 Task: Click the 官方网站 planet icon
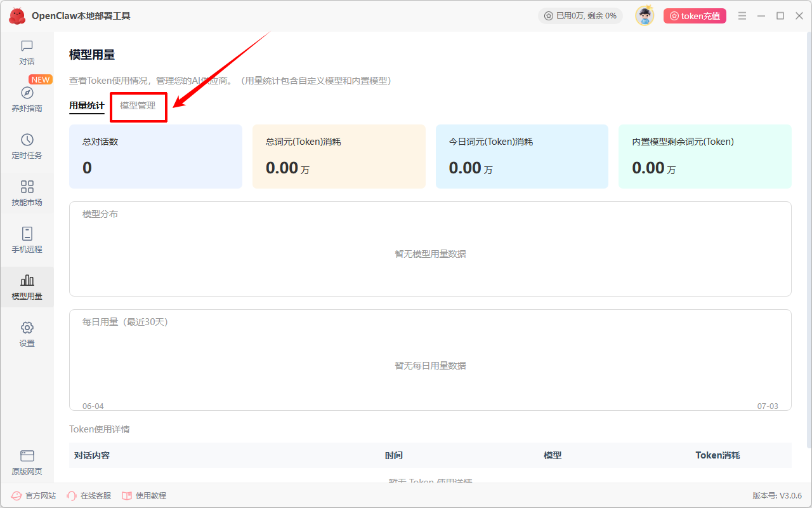(16, 495)
